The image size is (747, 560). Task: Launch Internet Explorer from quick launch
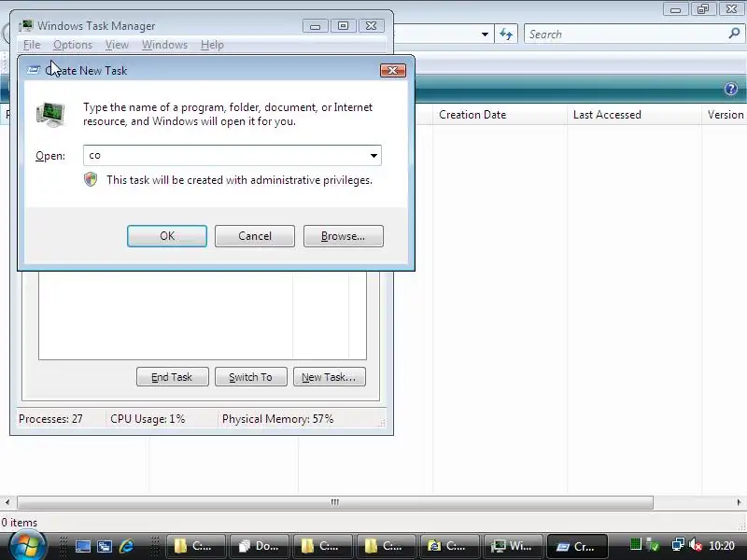coord(126,546)
